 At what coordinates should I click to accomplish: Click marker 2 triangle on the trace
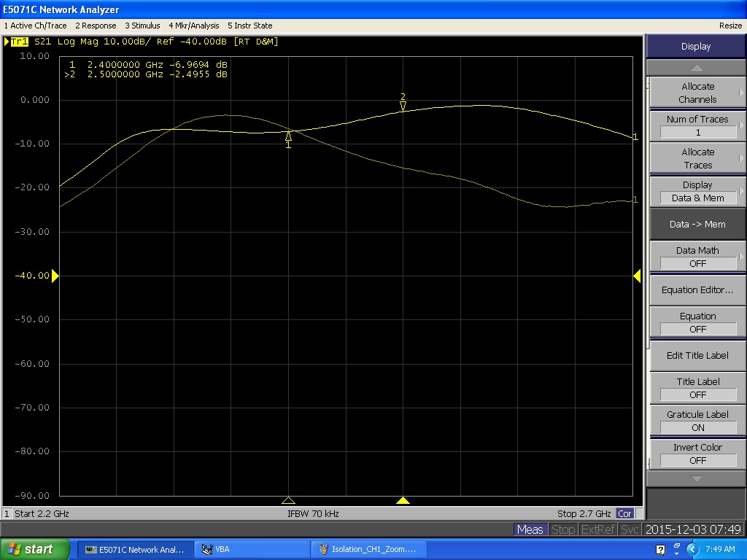click(403, 106)
